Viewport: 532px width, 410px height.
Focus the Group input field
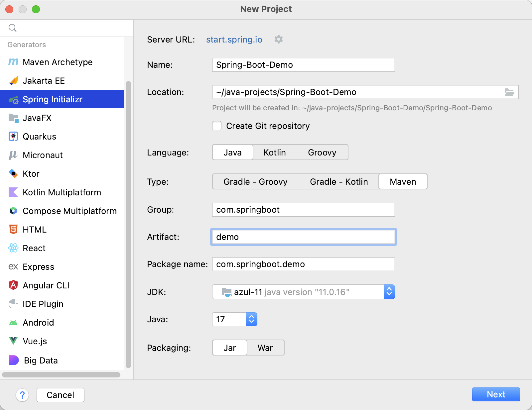[x=303, y=210]
